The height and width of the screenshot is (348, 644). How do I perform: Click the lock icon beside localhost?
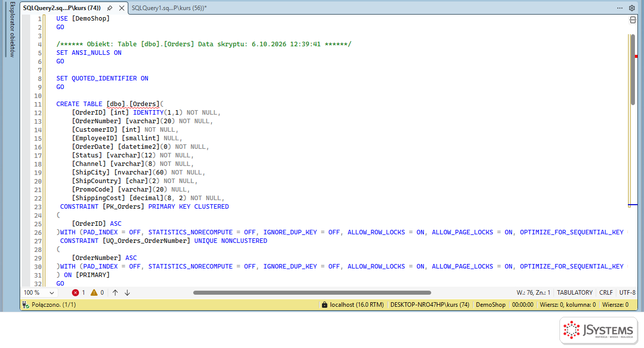click(325, 304)
